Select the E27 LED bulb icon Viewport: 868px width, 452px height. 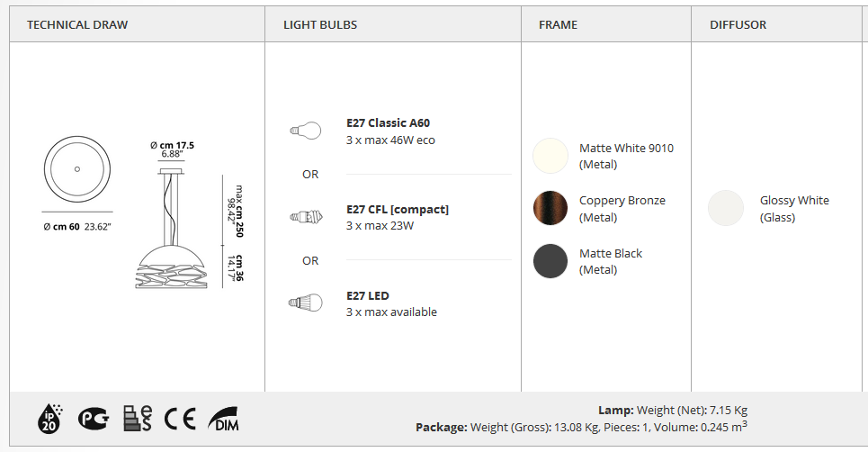(306, 303)
